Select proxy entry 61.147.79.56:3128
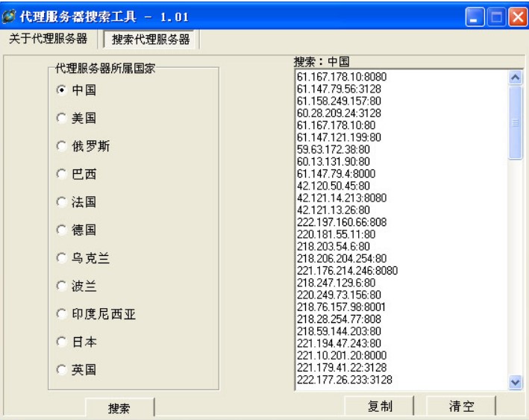 click(x=339, y=89)
